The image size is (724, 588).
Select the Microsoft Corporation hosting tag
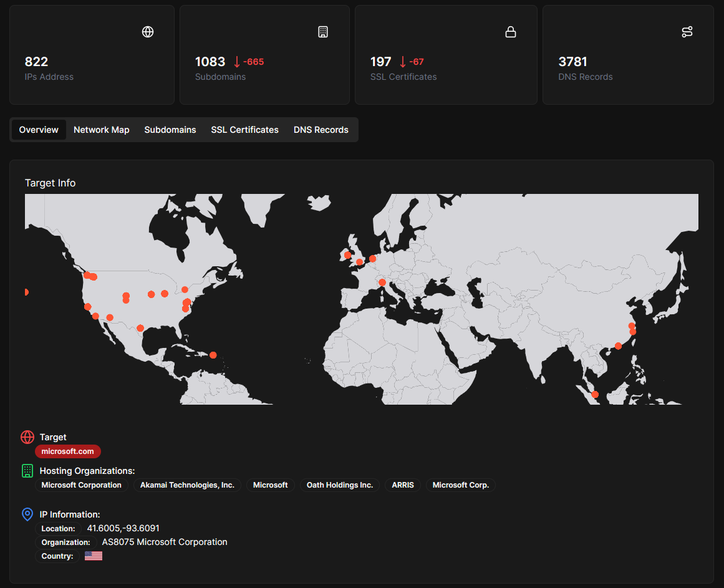point(81,485)
